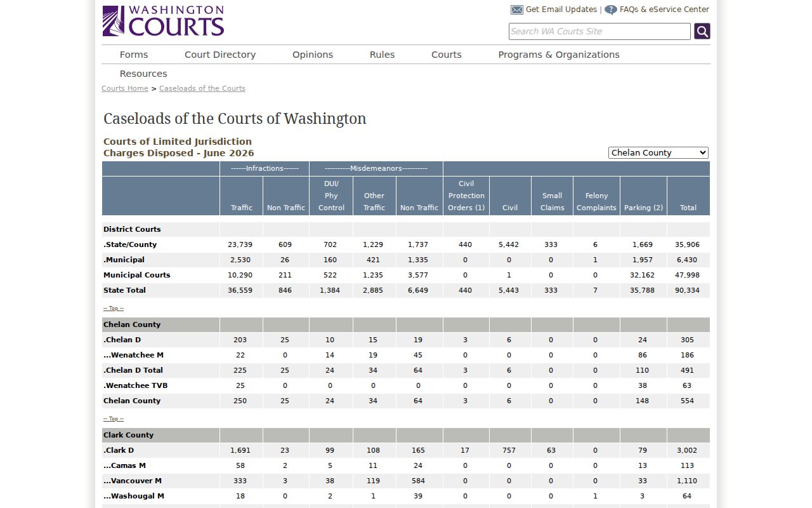Viewport: 812px width, 508px height.
Task: Select the .Wenatchee TVB row label
Action: tap(136, 385)
